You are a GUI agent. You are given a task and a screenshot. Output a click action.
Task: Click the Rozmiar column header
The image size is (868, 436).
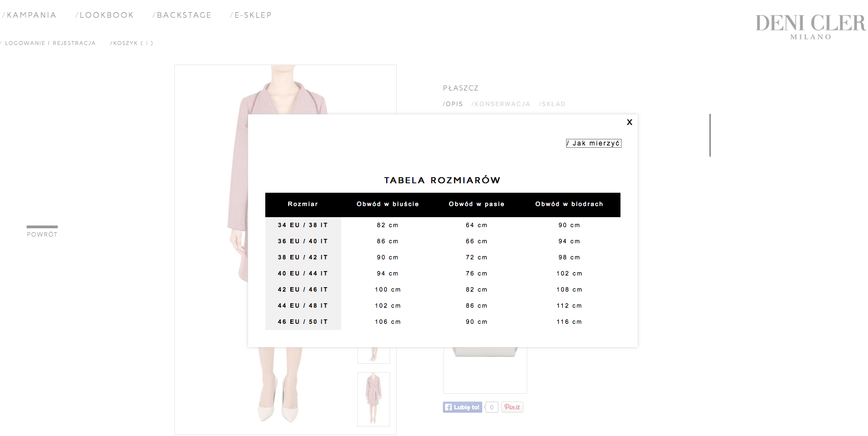(x=303, y=204)
